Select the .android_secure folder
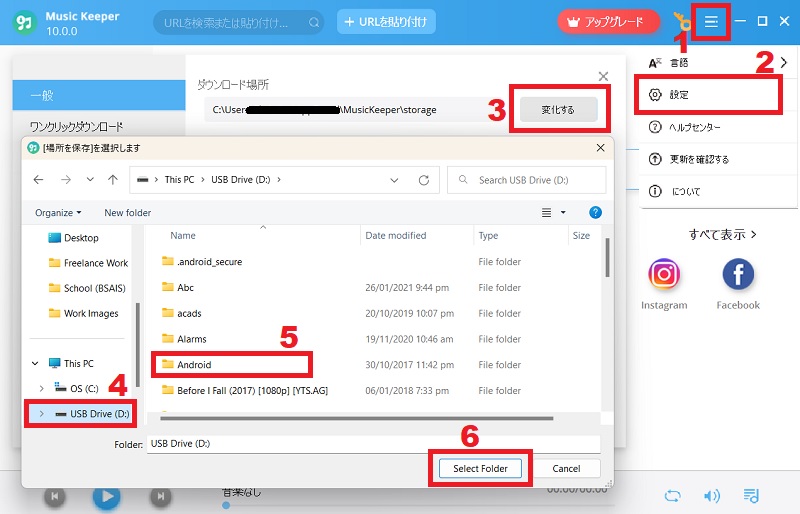 [202, 262]
